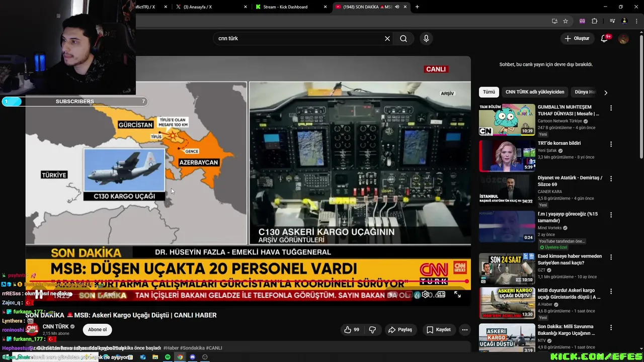Image resolution: width=644 pixels, height=362 pixels.
Task: Open the CNN Türk channel avatar
Action: pyautogui.click(x=32, y=329)
